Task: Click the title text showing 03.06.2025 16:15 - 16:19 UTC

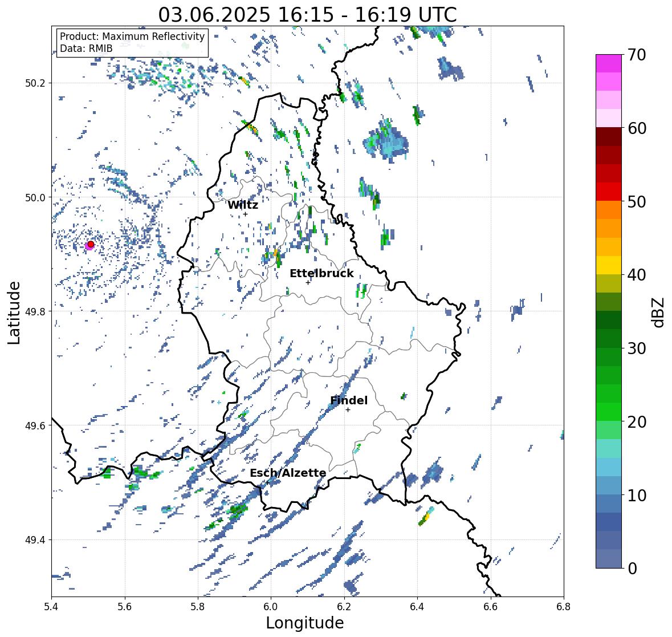Action: (x=307, y=15)
